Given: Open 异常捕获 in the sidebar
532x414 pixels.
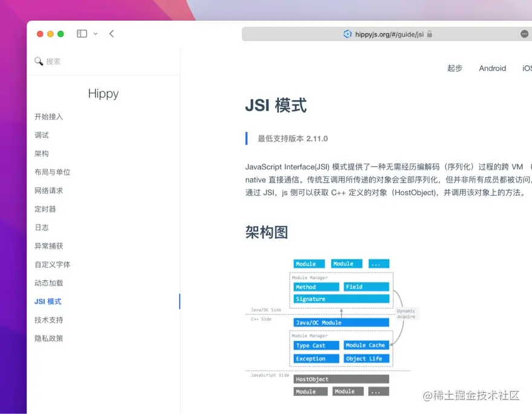Looking at the screenshot, I should [49, 246].
